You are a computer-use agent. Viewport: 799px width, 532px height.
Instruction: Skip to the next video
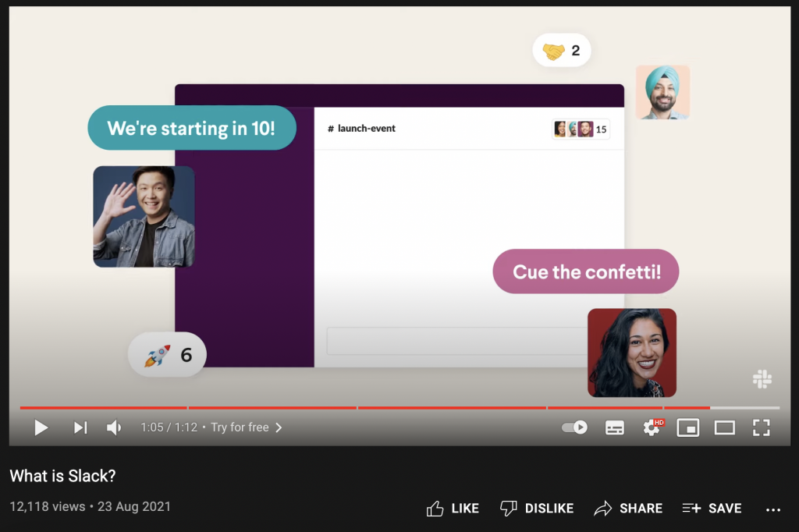(80, 427)
